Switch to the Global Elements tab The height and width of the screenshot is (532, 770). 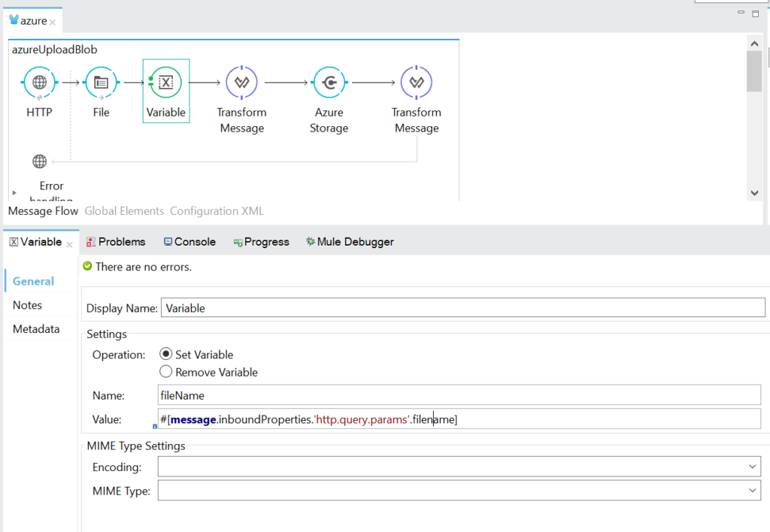click(x=124, y=211)
